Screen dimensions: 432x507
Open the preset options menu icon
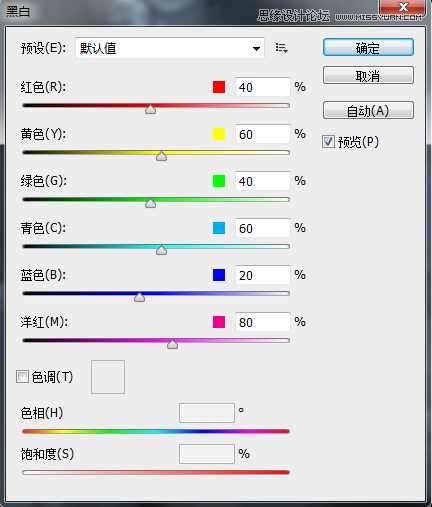282,48
